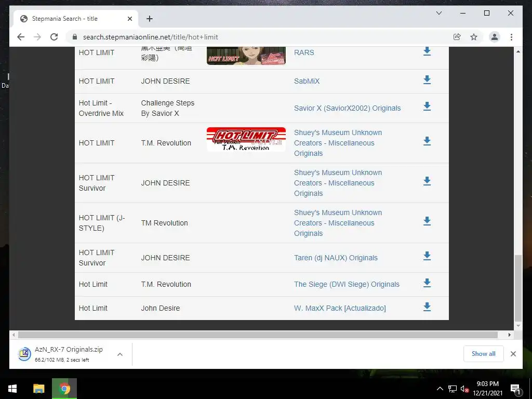532x399 pixels.
Task: Click the address bar URL
Action: 150,37
